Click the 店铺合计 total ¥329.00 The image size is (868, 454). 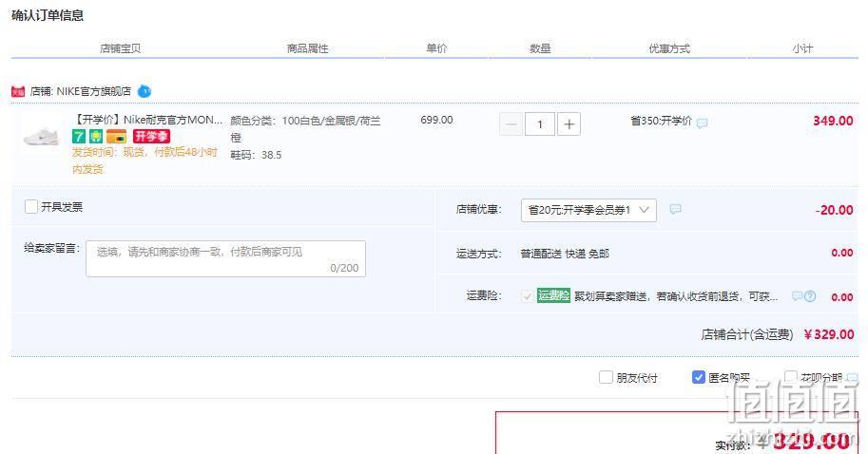829,334
